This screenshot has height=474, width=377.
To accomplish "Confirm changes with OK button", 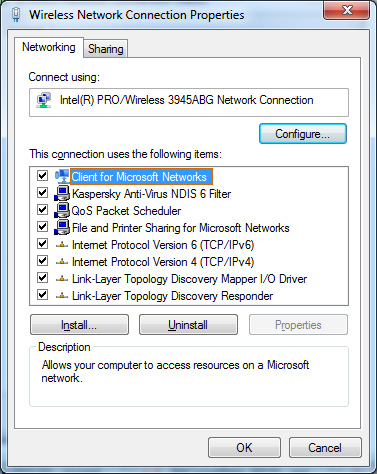I will (x=244, y=448).
